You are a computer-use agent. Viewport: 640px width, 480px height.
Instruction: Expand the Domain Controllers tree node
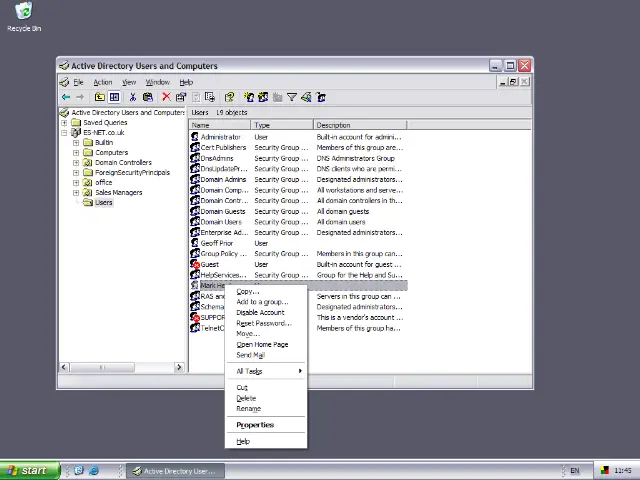[x=76, y=162]
